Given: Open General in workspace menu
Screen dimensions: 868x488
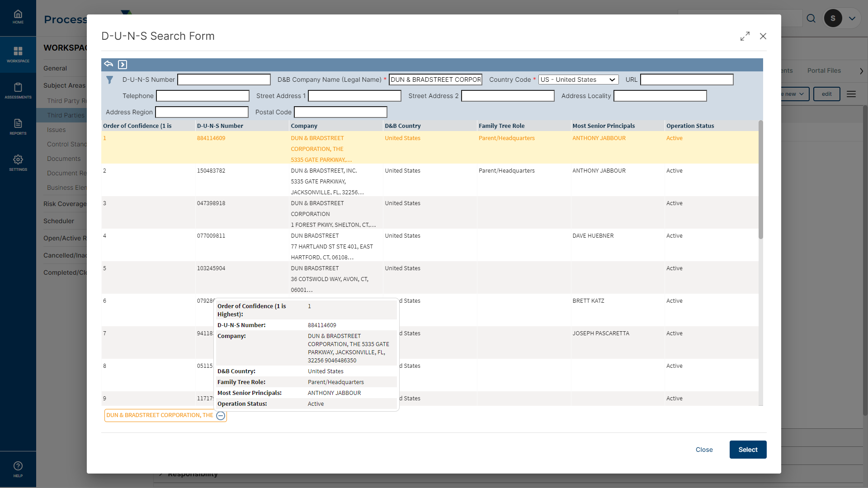Looking at the screenshot, I should pos(55,68).
